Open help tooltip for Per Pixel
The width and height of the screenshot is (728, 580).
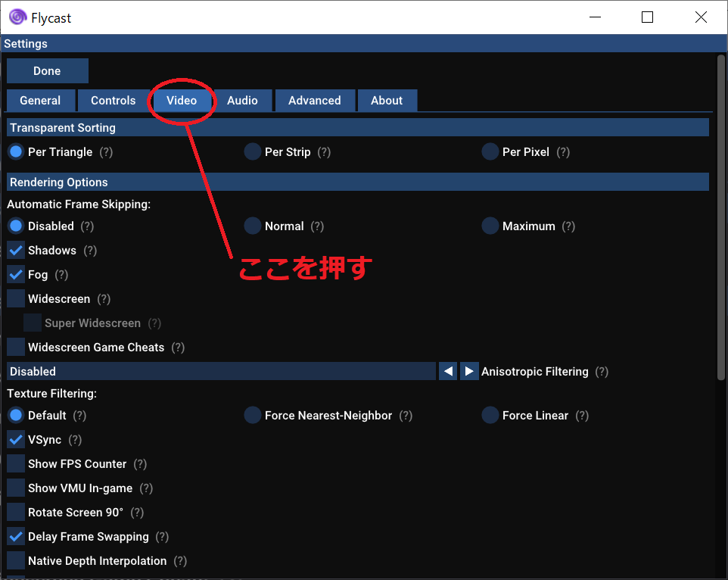(563, 152)
